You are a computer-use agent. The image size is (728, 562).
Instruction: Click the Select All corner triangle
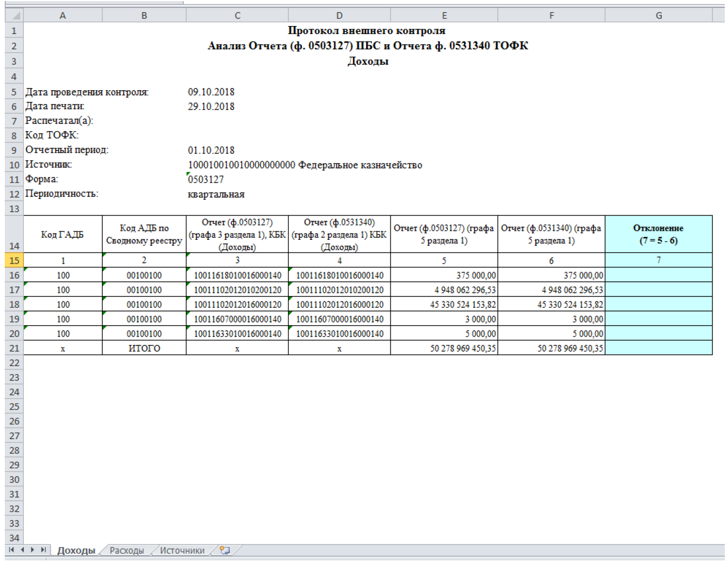pos(14,15)
